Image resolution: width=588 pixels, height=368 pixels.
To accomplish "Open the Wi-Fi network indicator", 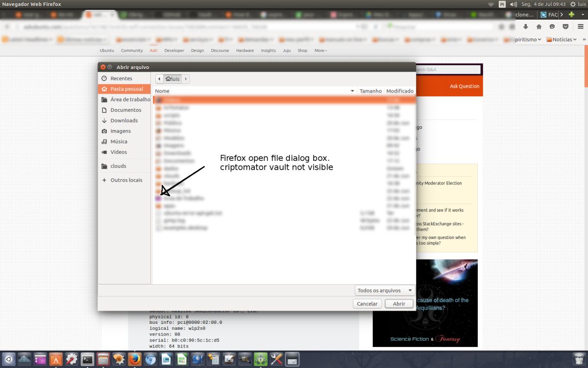I will click(491, 4).
